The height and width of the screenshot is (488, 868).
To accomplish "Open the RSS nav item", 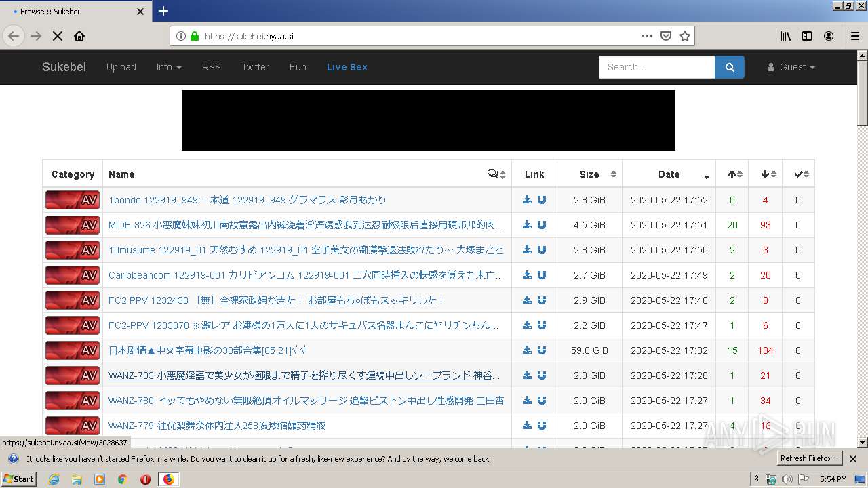I will (x=212, y=67).
